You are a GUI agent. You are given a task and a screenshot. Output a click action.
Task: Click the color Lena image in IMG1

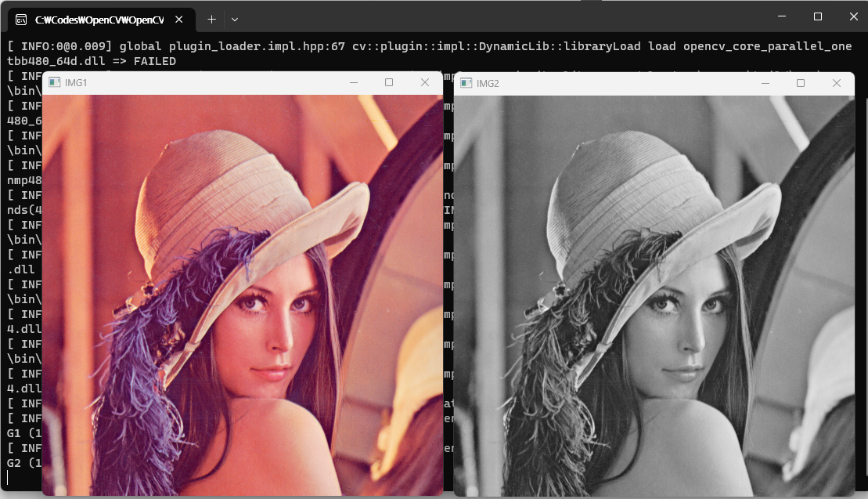click(243, 295)
